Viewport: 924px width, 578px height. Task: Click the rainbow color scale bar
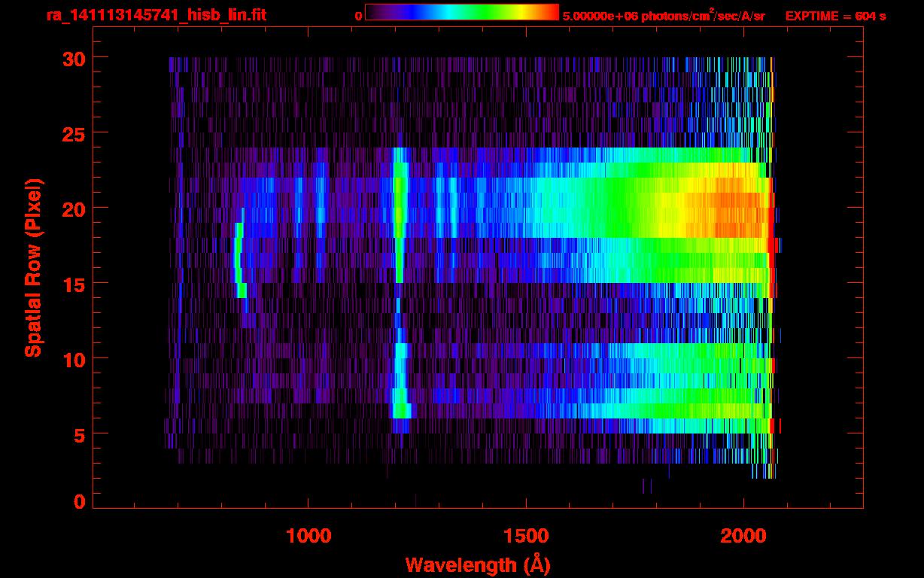pos(462,12)
